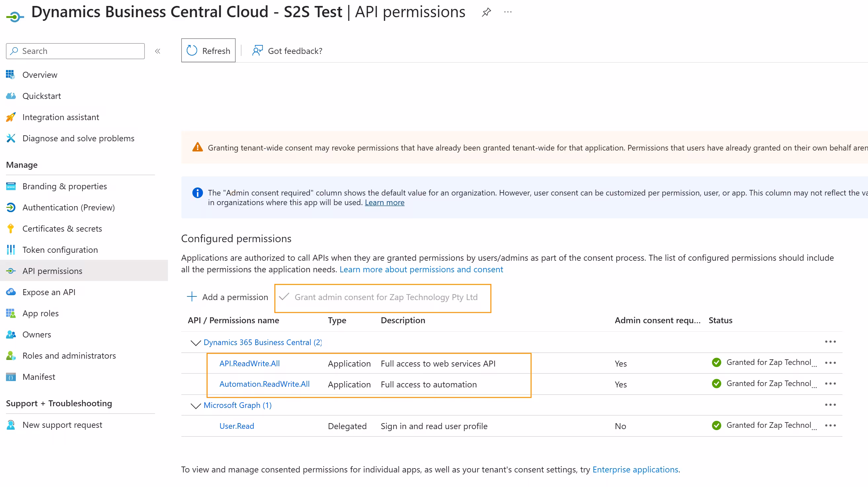Open the Microsoft Graph (1) link

(x=238, y=405)
